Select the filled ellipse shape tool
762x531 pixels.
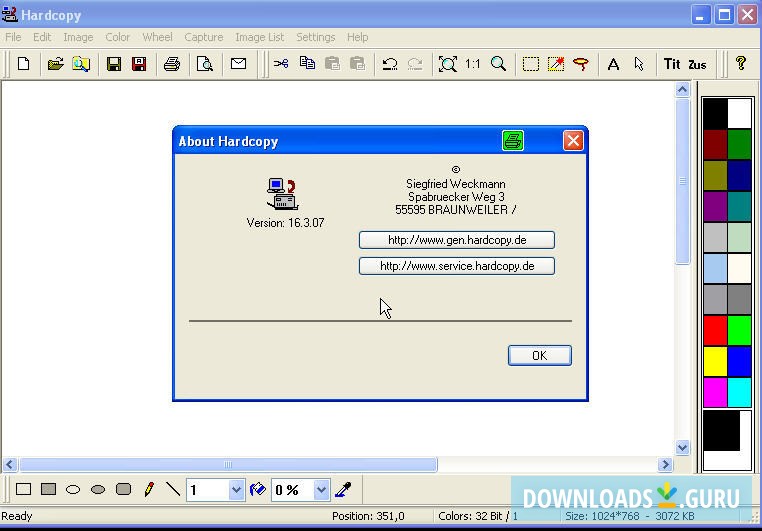(x=98, y=490)
